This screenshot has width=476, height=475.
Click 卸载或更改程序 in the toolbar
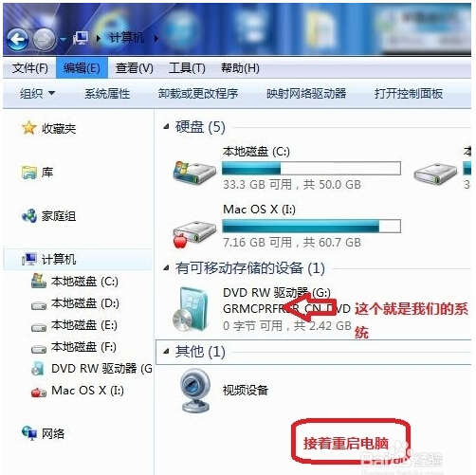[x=198, y=94]
